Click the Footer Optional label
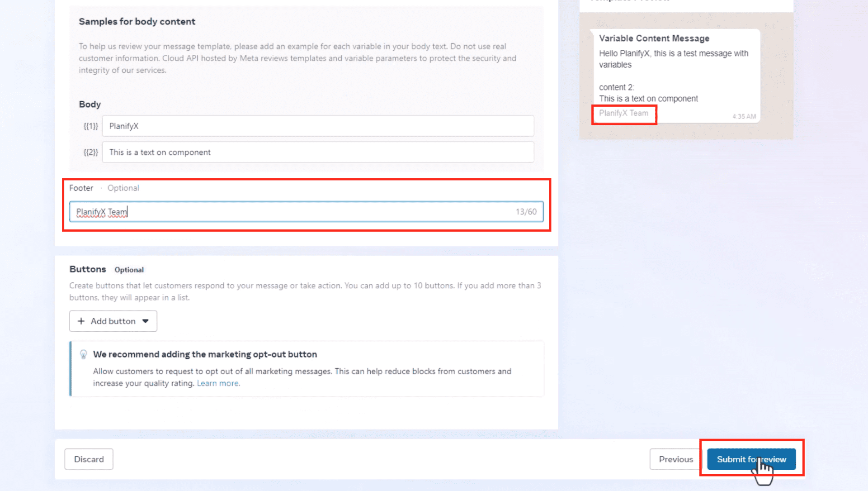Screen dimensions: 868x491 pos(104,188)
